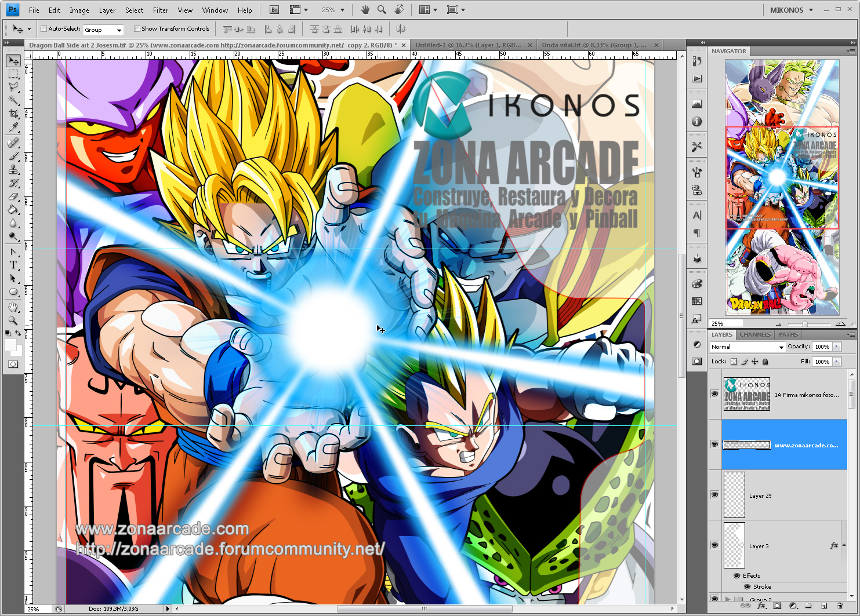
Task: Switch to the Channels tab
Action: point(755,334)
